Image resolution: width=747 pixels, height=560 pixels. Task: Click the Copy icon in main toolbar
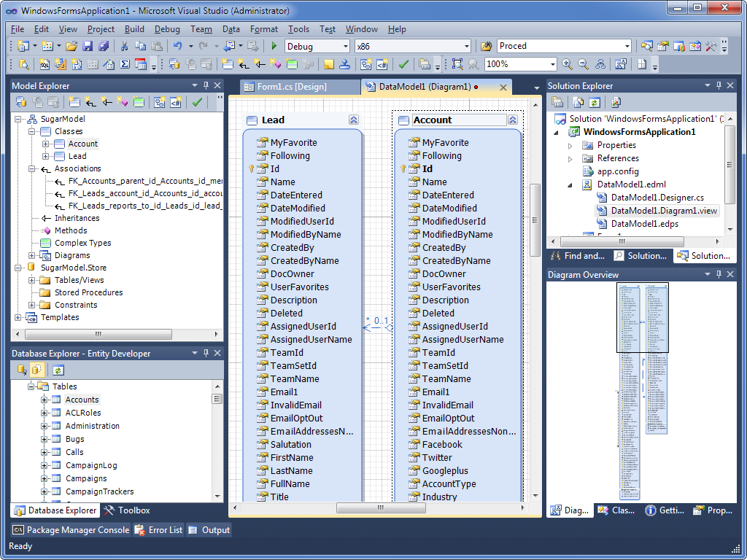(x=141, y=46)
